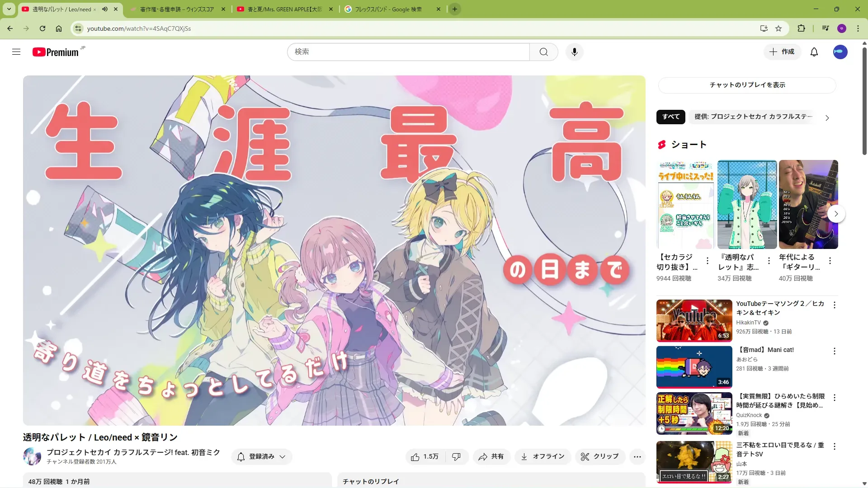The width and height of the screenshot is (868, 488).
Task: Expand the 登録済み subscription dropdown
Action: coord(261,457)
